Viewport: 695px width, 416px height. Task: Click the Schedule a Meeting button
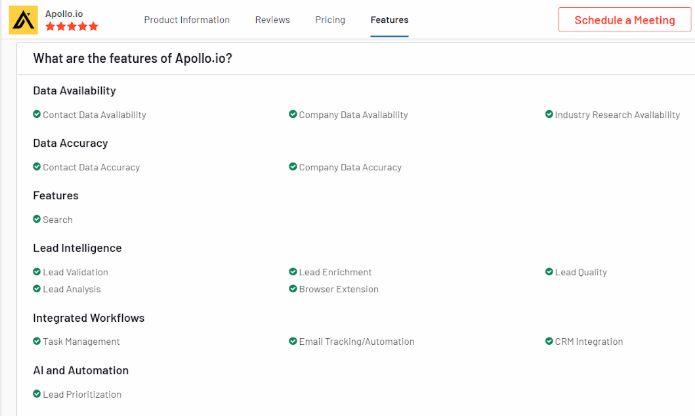pyautogui.click(x=625, y=20)
